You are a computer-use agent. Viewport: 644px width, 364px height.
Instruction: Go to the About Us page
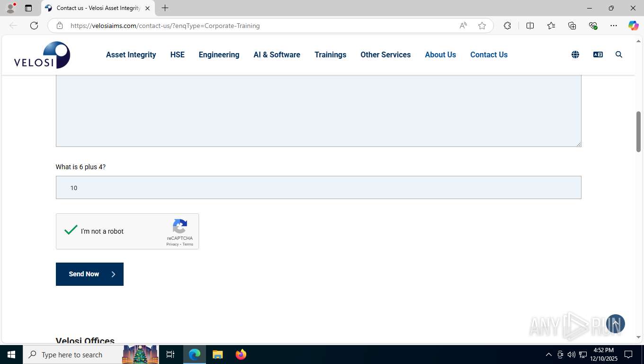pyautogui.click(x=440, y=55)
